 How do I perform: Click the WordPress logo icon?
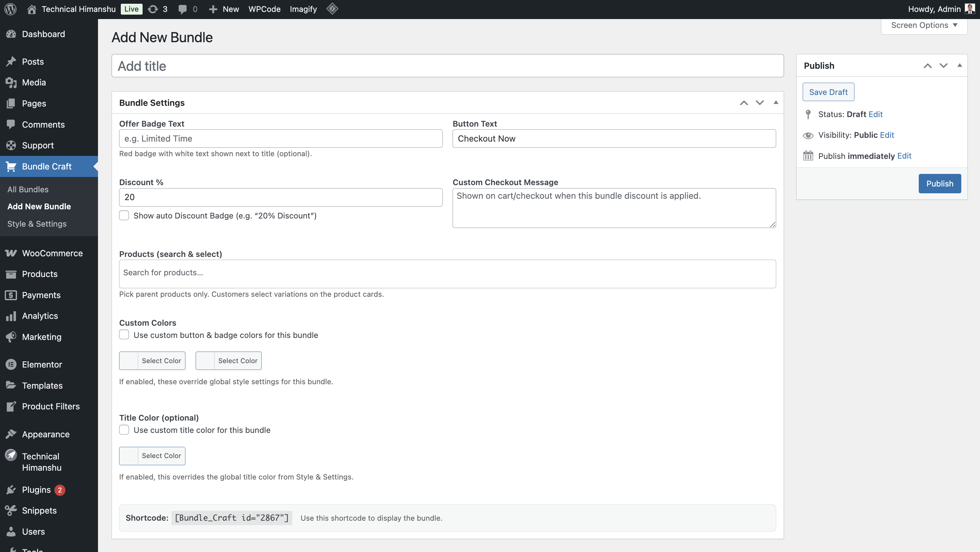tap(10, 9)
